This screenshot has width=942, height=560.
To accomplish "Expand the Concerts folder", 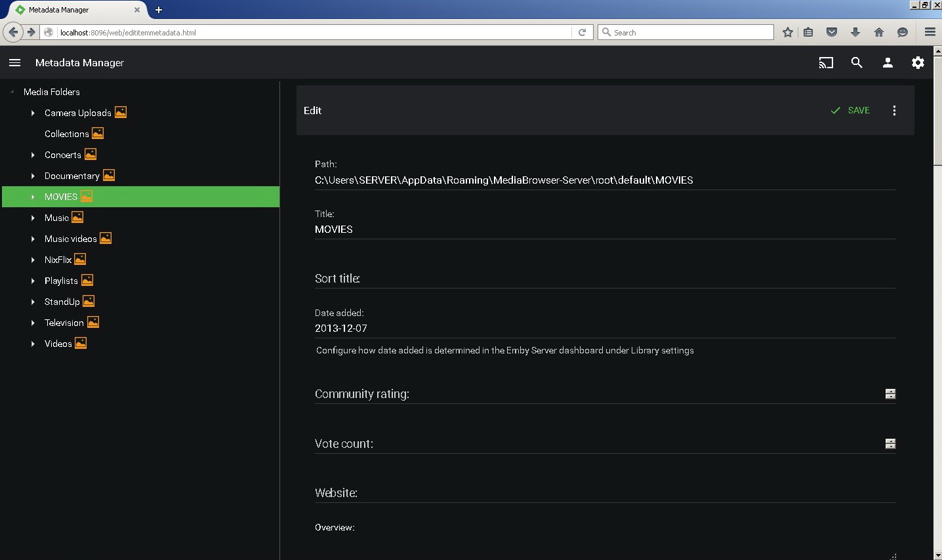I will click(33, 155).
